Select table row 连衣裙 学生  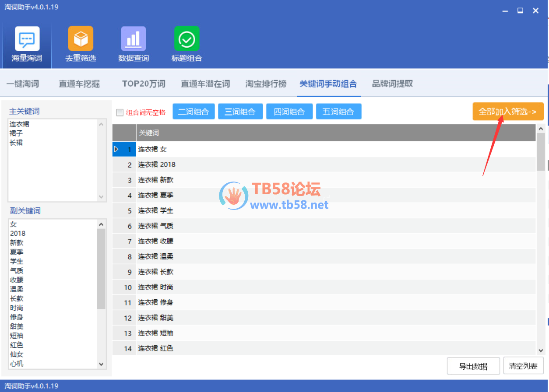click(324, 210)
